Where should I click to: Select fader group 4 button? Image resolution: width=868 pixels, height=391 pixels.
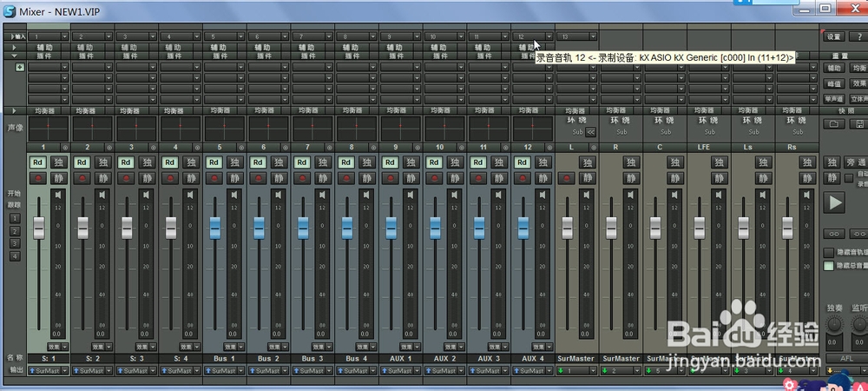[x=15, y=256]
